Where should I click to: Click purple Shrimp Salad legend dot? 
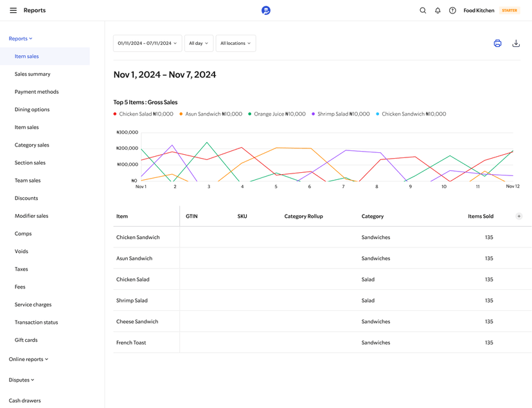(x=313, y=114)
